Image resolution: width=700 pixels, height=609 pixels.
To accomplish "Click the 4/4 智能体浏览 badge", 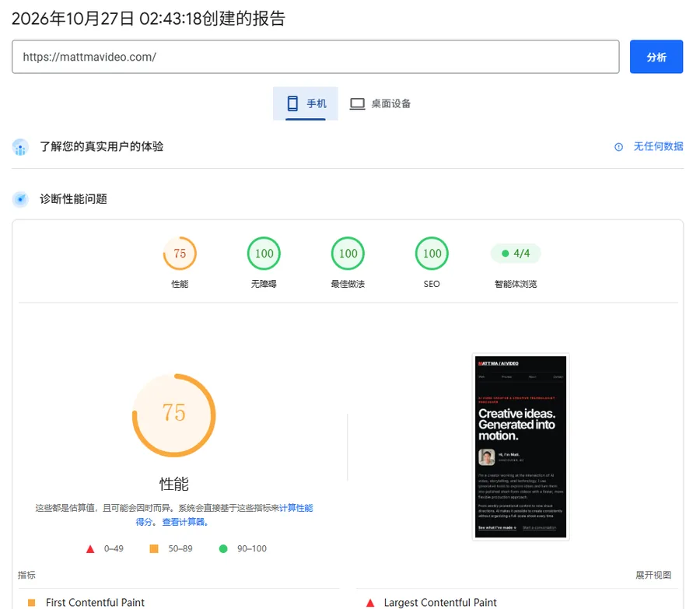I will coord(516,253).
